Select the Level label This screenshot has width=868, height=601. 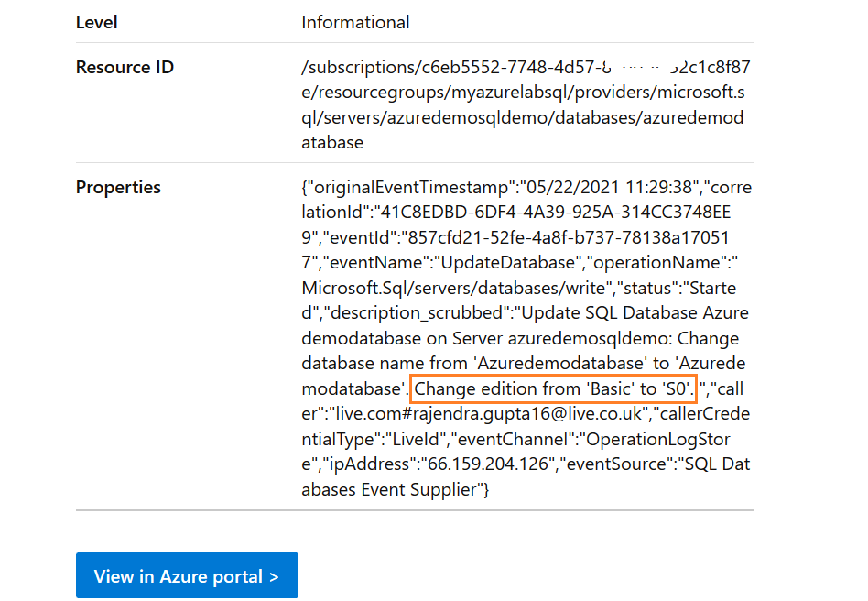pyautogui.click(x=96, y=23)
